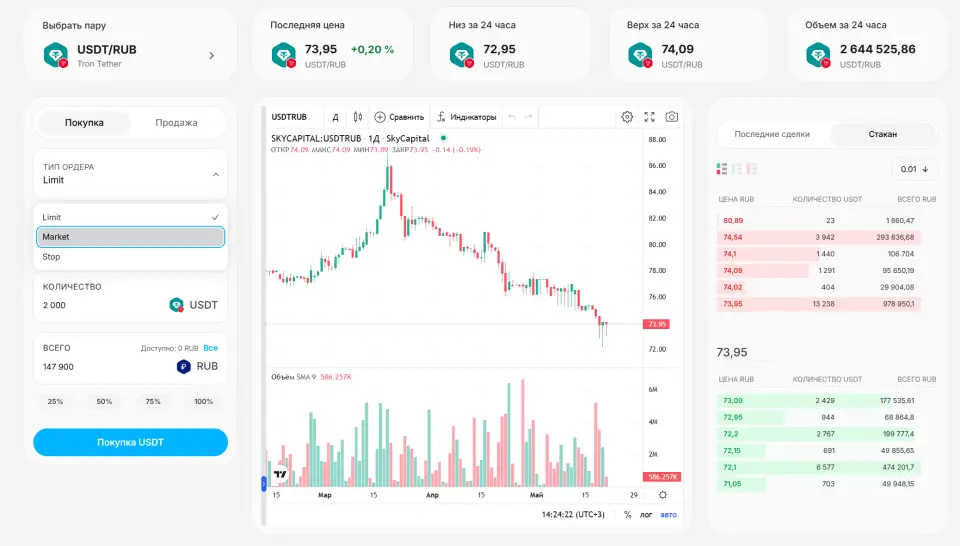Click TradingView logo on chart
Screen dimensions: 960x546
(280, 474)
